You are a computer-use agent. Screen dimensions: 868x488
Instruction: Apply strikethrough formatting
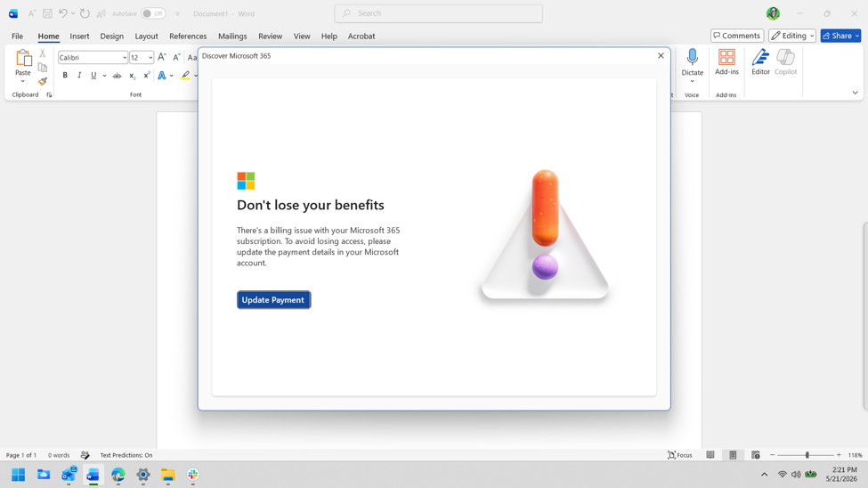tap(117, 76)
